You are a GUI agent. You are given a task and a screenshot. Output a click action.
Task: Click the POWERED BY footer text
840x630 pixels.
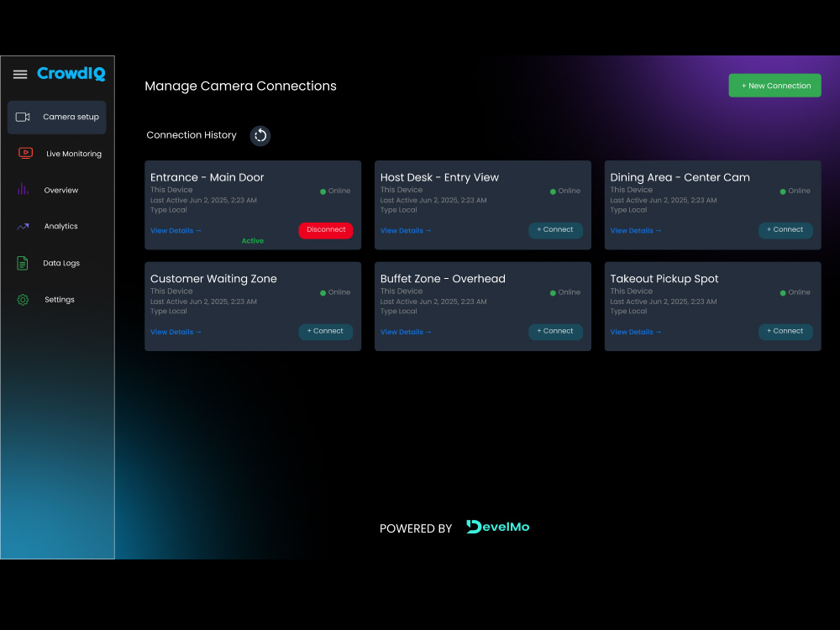click(x=416, y=528)
